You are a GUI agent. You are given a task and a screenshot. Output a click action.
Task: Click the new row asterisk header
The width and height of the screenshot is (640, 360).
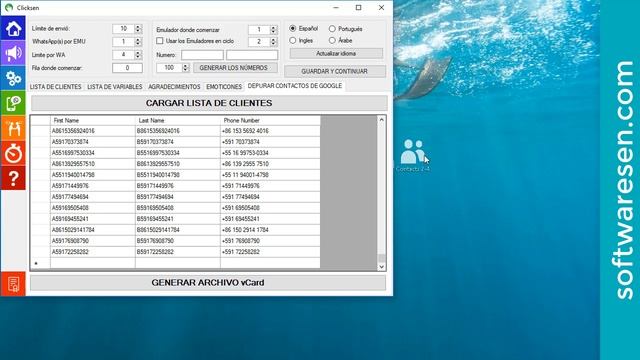pos(40,263)
